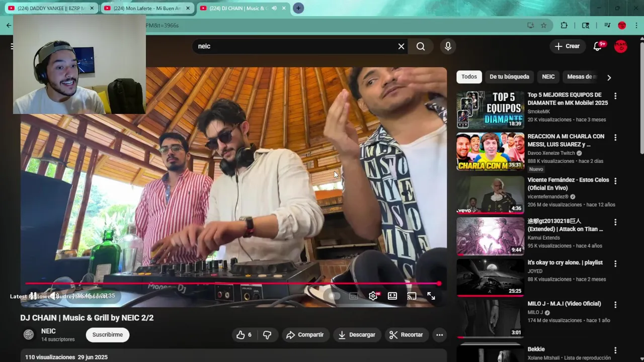
Task: Like the video with thumbs up
Action: coord(244,335)
